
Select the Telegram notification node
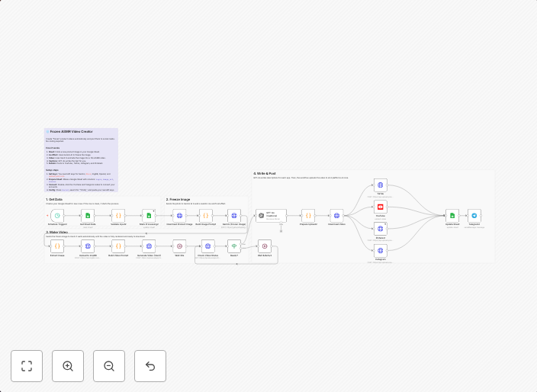coord(474,216)
